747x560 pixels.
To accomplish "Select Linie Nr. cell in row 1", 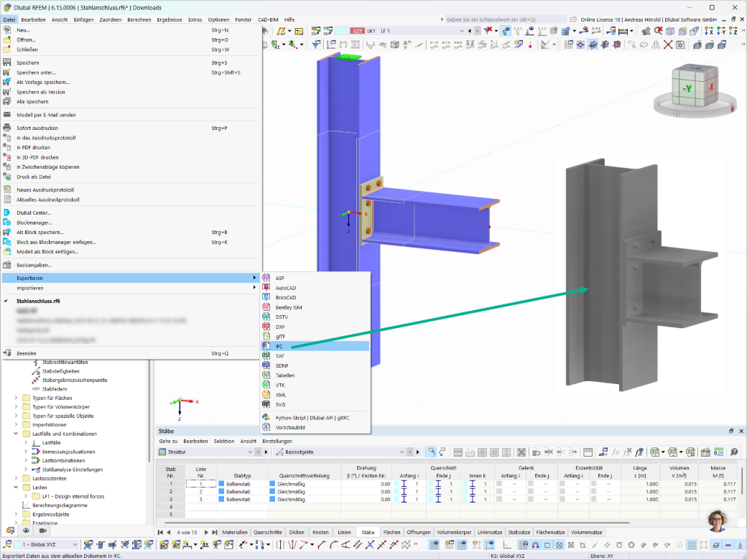I will (200, 484).
